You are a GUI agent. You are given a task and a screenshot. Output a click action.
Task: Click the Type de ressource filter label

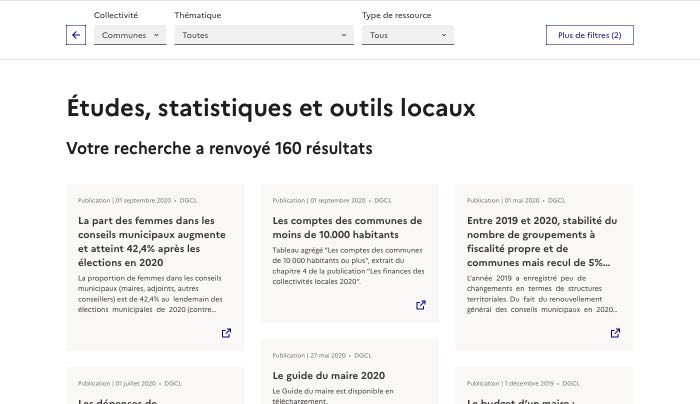coord(396,15)
